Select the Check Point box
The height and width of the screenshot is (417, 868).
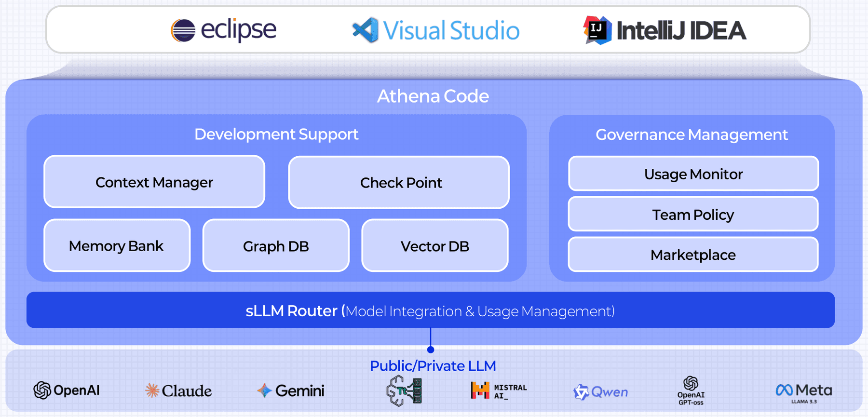tap(399, 182)
